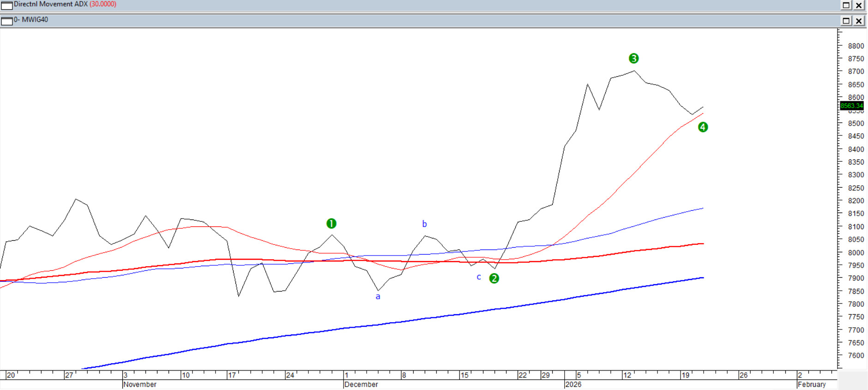Click the November label on date axis

[140, 384]
